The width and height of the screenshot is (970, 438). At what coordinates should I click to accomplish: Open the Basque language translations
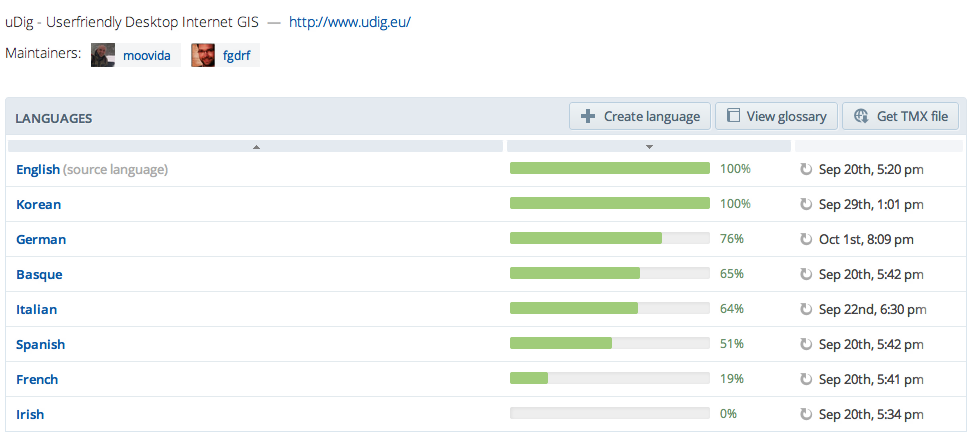(x=39, y=274)
